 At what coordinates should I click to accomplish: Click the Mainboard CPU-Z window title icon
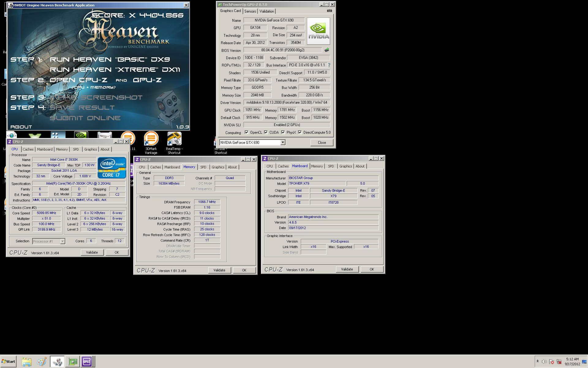pyautogui.click(x=265, y=159)
